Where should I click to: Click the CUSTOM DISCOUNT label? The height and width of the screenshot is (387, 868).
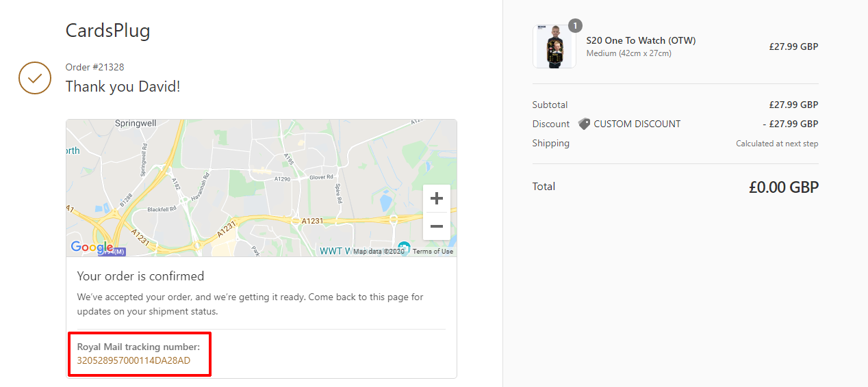(x=637, y=124)
